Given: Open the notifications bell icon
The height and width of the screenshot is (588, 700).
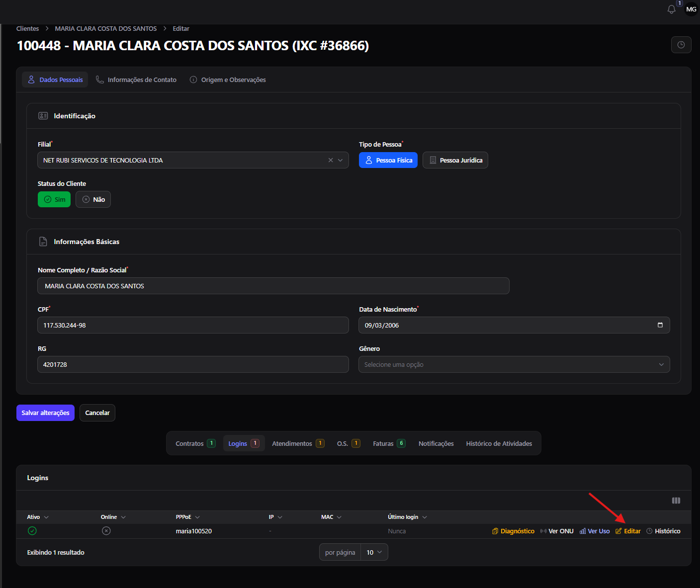Looking at the screenshot, I should pyautogui.click(x=672, y=9).
